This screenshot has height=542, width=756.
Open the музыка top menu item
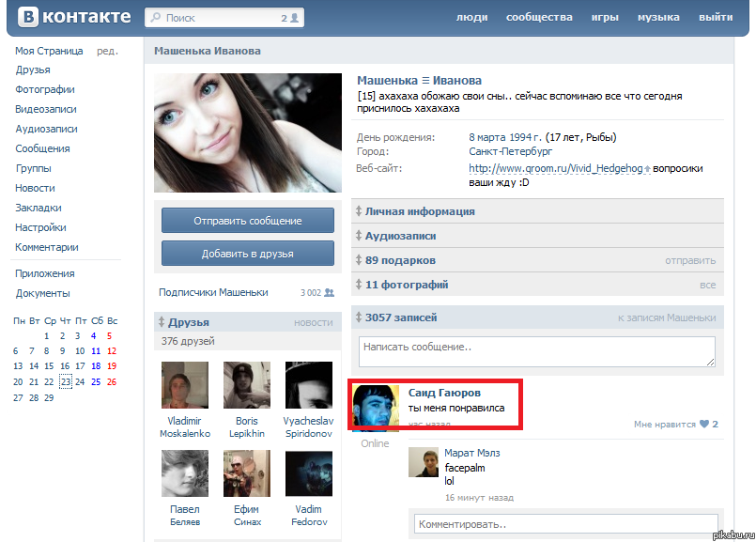657,18
